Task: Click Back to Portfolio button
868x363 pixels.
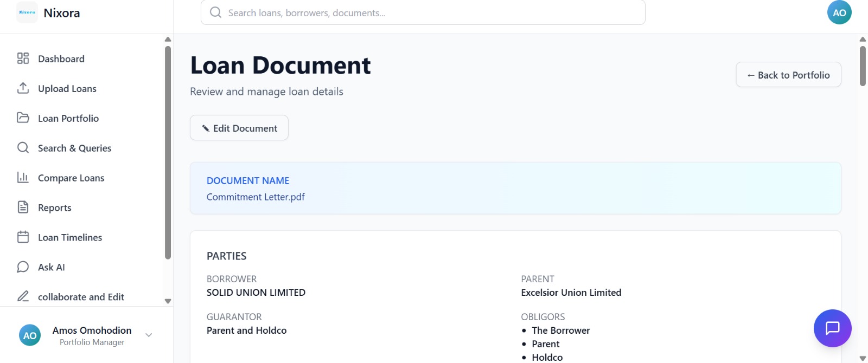Action: (x=788, y=75)
